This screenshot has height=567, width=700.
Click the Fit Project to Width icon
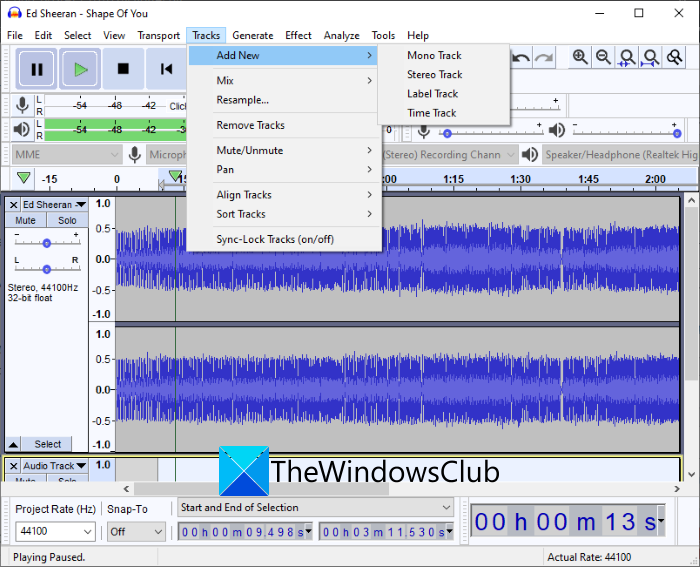point(651,57)
